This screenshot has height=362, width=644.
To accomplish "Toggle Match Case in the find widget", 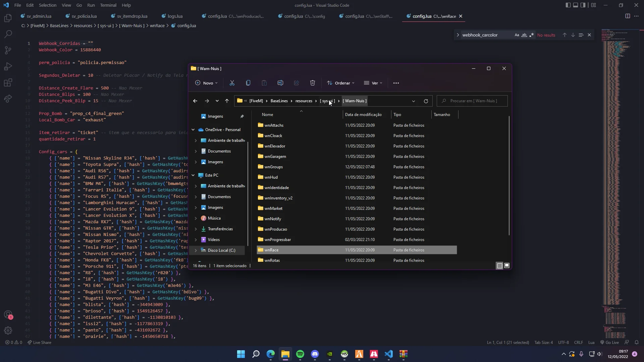I will [517, 35].
